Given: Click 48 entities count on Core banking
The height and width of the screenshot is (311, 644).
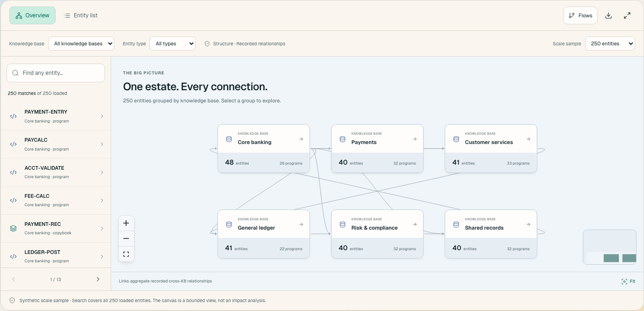Looking at the screenshot, I should [x=237, y=163].
